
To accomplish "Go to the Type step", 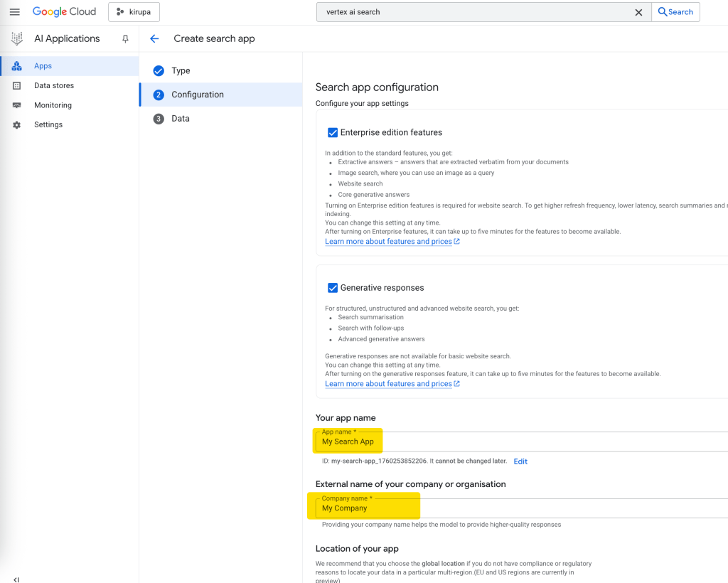I will [181, 71].
